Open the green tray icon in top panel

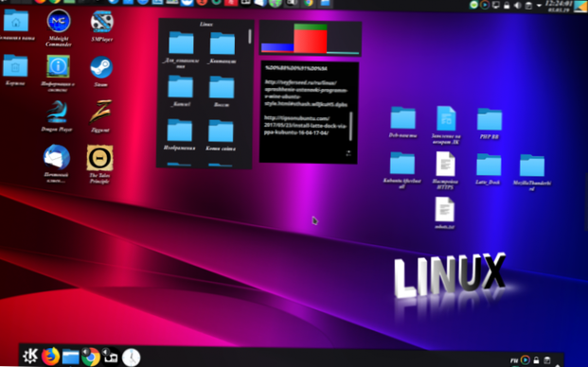coord(474,5)
